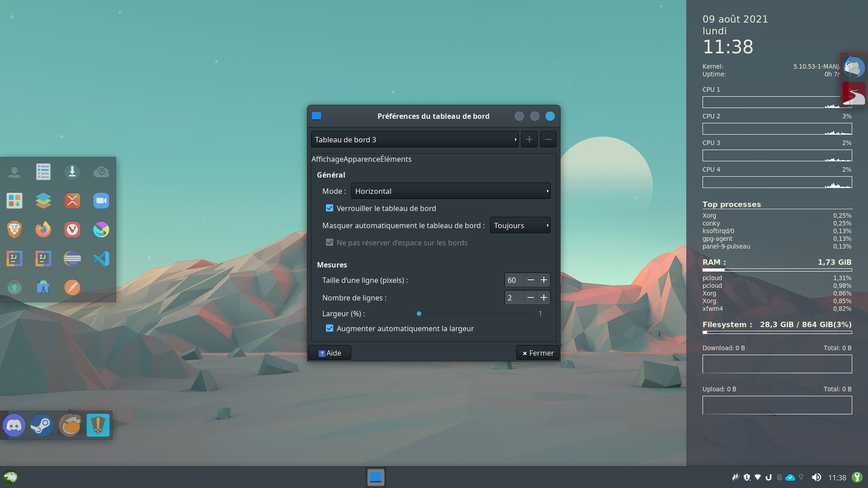Open the Toujours auto-hide dropdown

point(520,225)
